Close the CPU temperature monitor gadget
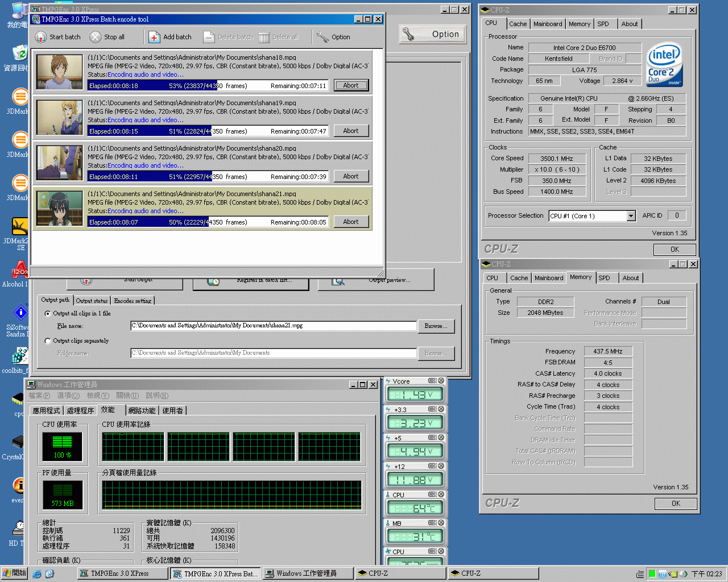Viewport: 728px width, 582px height. [441, 494]
